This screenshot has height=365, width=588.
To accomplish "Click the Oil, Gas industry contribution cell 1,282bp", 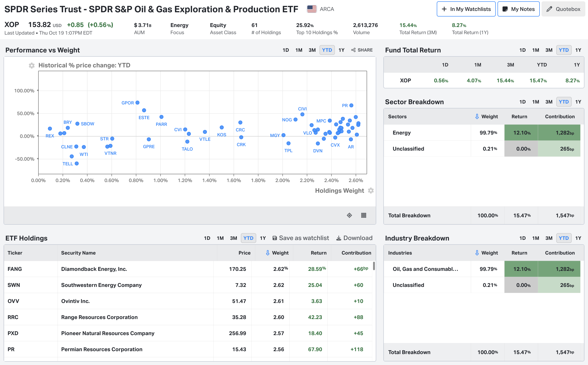I will 559,269.
